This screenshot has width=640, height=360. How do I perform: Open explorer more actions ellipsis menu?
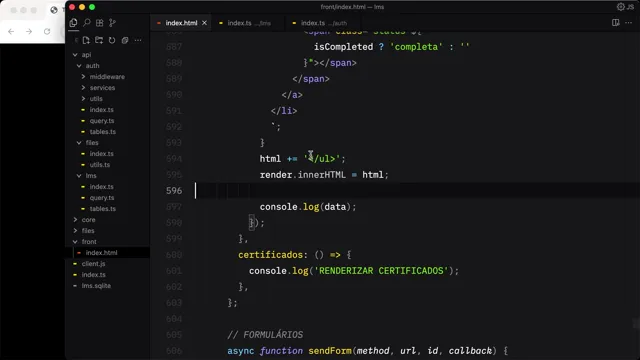[x=138, y=40]
